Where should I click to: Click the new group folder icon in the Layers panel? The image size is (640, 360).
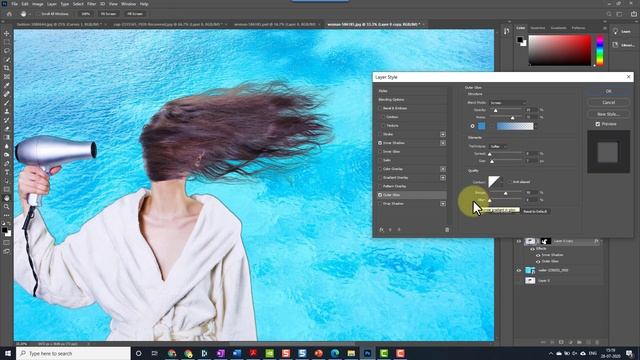click(579, 342)
